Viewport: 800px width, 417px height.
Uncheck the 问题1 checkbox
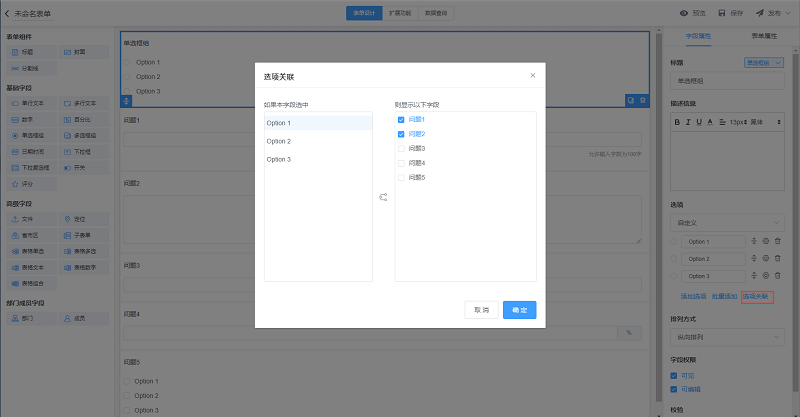401,119
